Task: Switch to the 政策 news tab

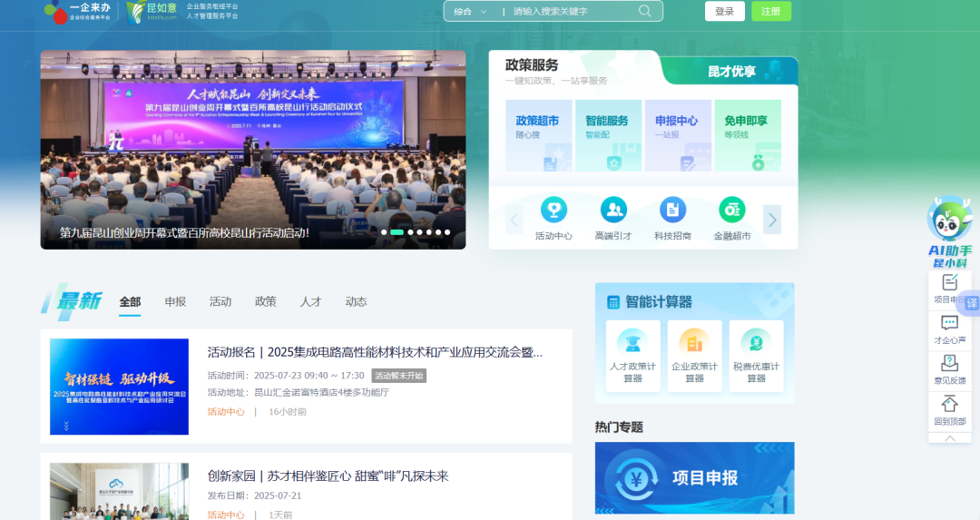Action: click(x=265, y=302)
